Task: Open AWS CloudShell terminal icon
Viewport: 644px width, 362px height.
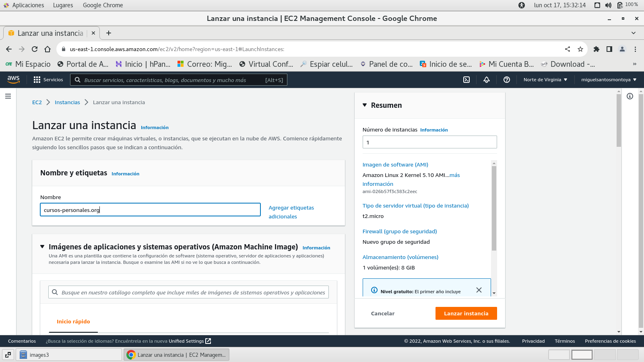Action: [466, 80]
